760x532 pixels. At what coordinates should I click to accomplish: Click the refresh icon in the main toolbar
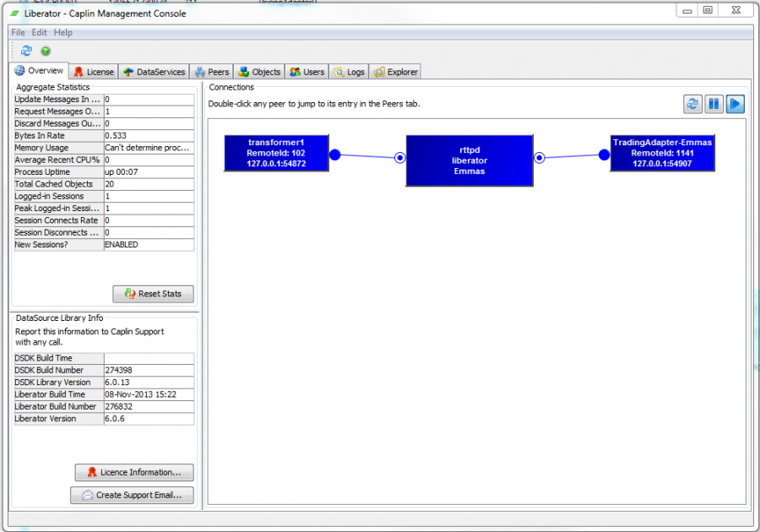click(26, 51)
